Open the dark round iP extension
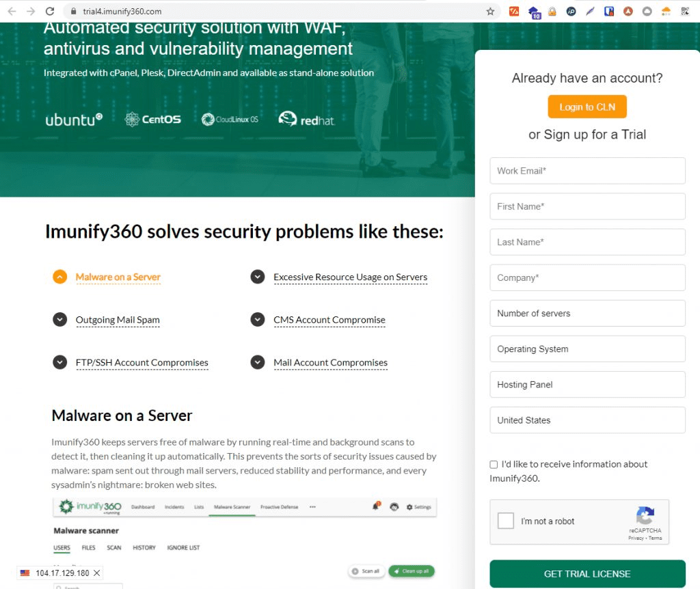700x589 pixels. [x=571, y=11]
